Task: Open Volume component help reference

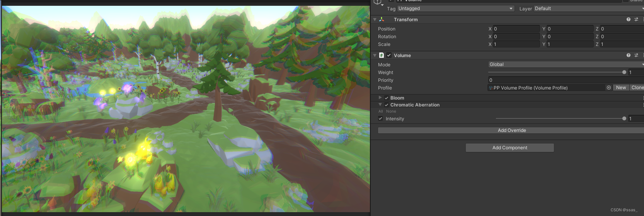Action: point(629,55)
